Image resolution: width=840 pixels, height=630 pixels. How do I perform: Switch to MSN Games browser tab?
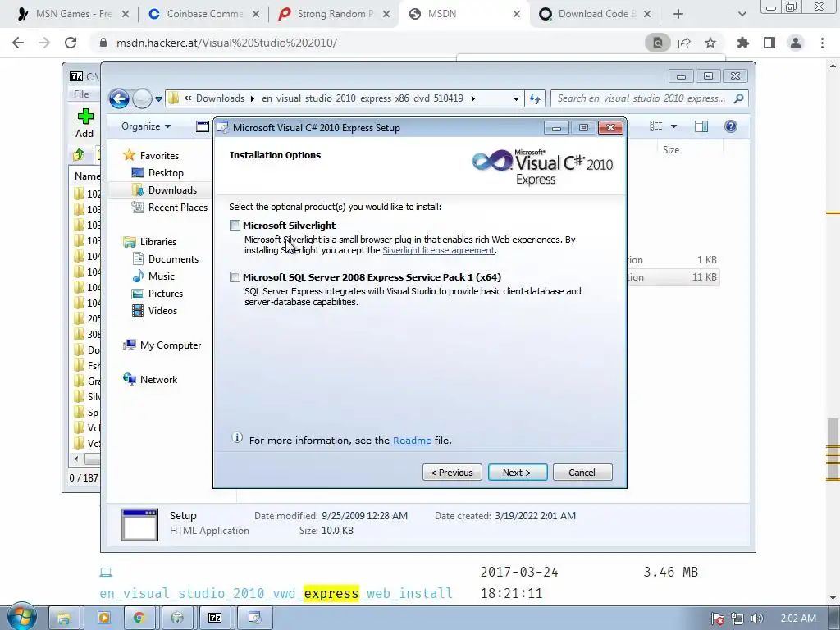click(73, 14)
